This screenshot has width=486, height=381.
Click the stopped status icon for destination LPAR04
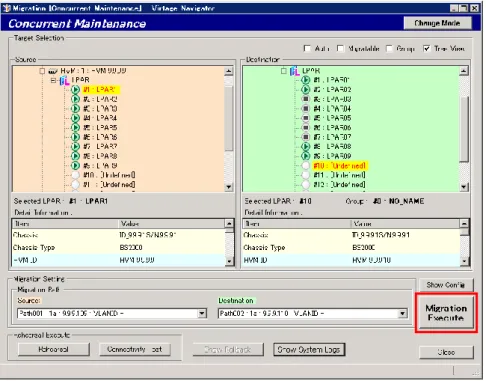coord(306,108)
